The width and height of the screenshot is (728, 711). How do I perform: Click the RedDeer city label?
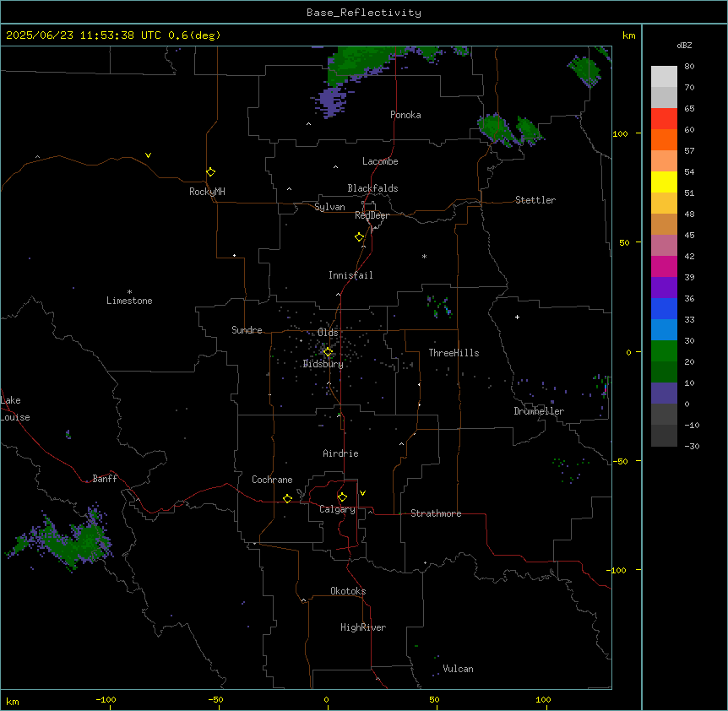(372, 215)
